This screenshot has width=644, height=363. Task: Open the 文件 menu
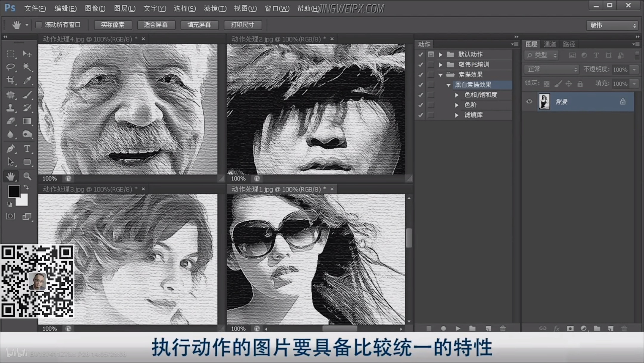pos(35,8)
